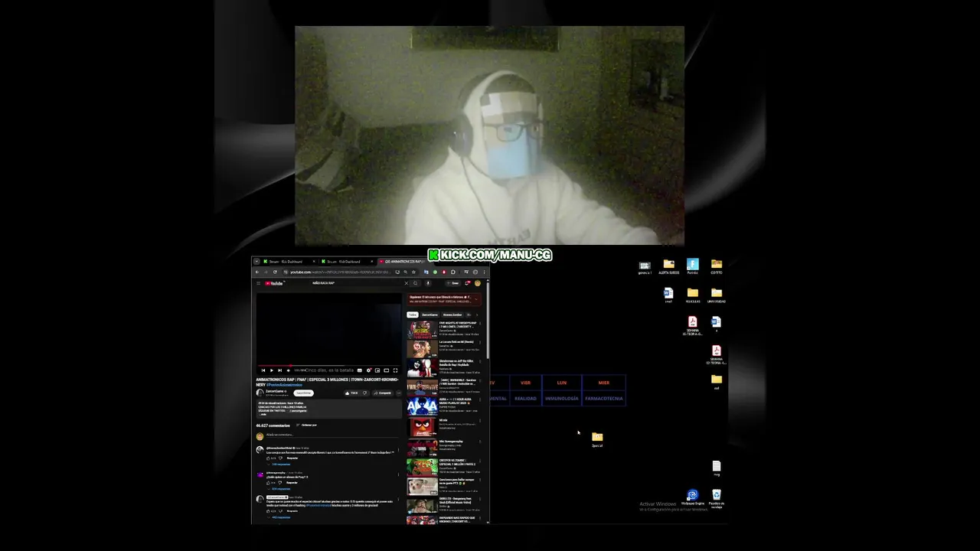This screenshot has height=551, width=980.
Task: Dislike the video with thumbs down
Action: pyautogui.click(x=365, y=393)
